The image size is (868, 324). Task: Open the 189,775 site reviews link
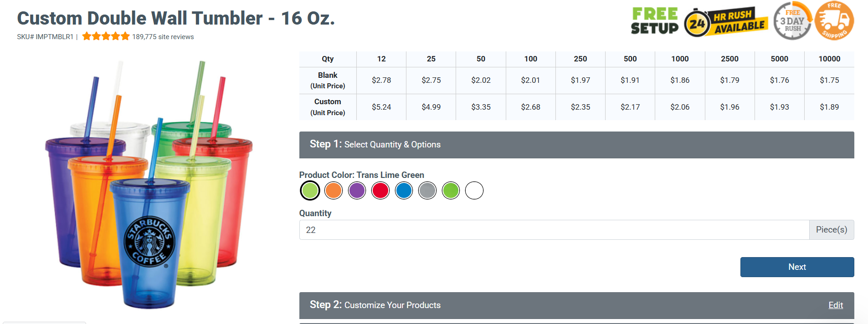[x=163, y=37]
